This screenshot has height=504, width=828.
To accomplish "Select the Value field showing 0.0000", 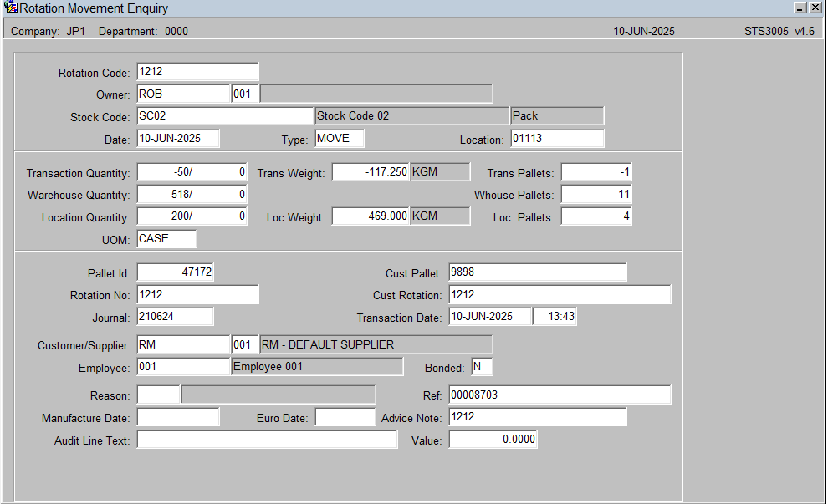I will (x=493, y=440).
